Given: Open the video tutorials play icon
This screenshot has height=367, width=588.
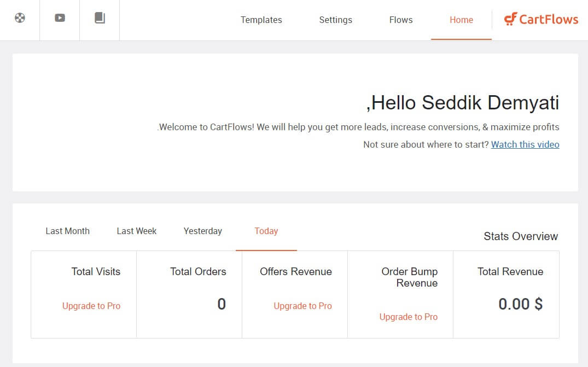Looking at the screenshot, I should (x=60, y=18).
